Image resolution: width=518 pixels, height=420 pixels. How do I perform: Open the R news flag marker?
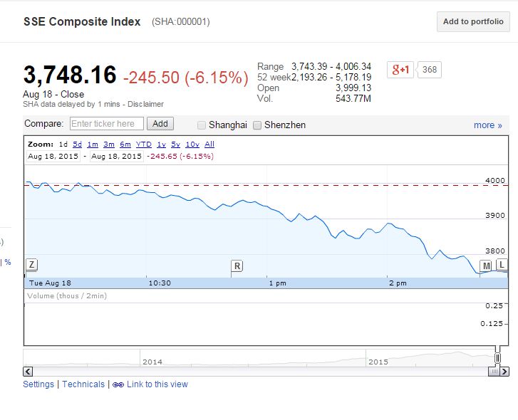point(237,266)
